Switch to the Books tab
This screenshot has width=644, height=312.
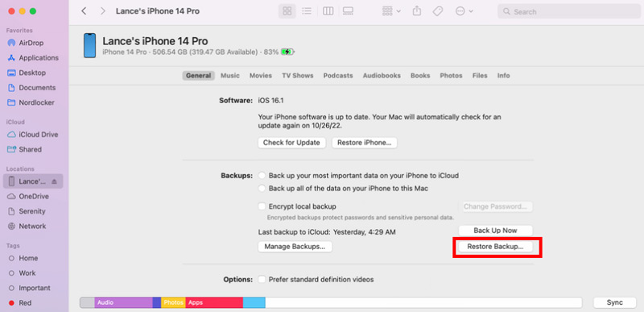(x=420, y=76)
